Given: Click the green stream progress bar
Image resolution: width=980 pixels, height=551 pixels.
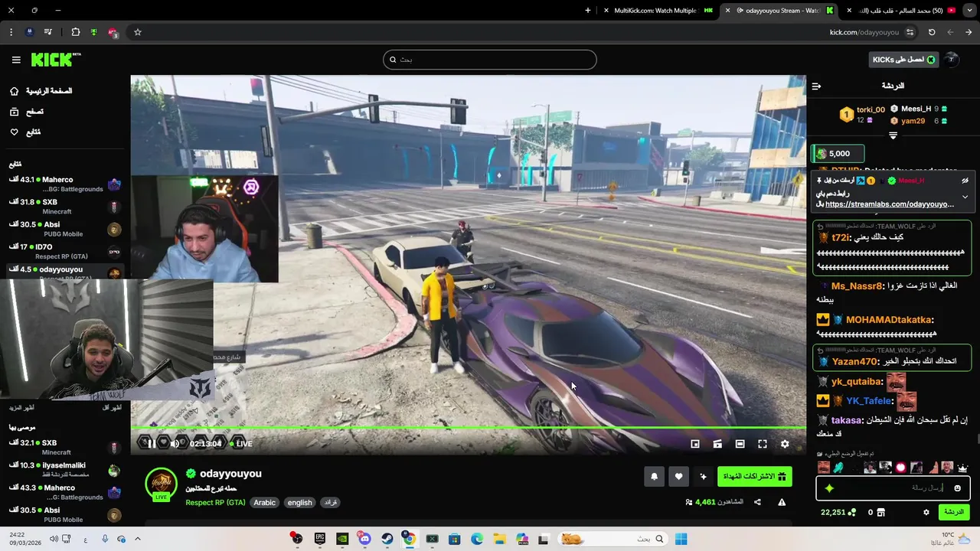Looking at the screenshot, I should [468, 429].
